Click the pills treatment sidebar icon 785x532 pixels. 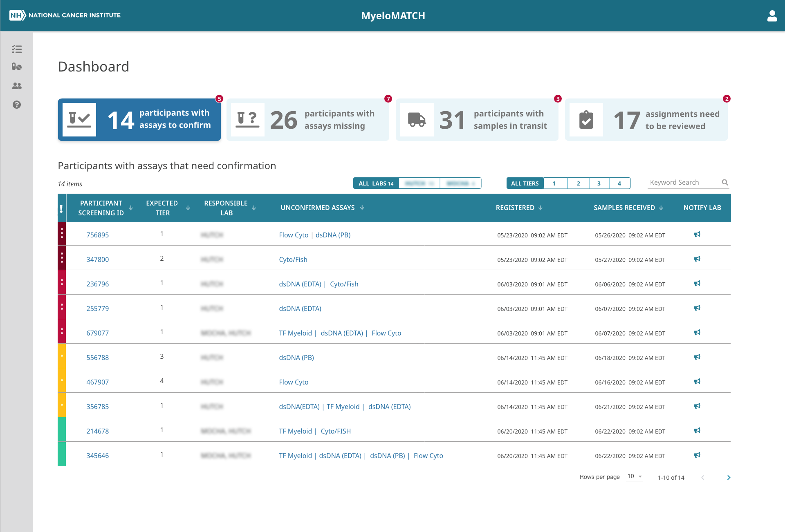pyautogui.click(x=17, y=67)
